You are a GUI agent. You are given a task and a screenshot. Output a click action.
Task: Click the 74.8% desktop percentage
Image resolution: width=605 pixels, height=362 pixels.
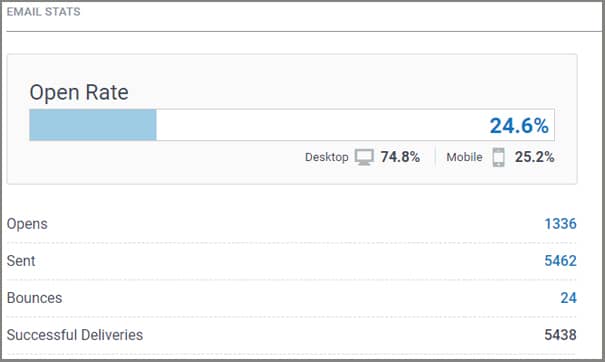pos(400,157)
